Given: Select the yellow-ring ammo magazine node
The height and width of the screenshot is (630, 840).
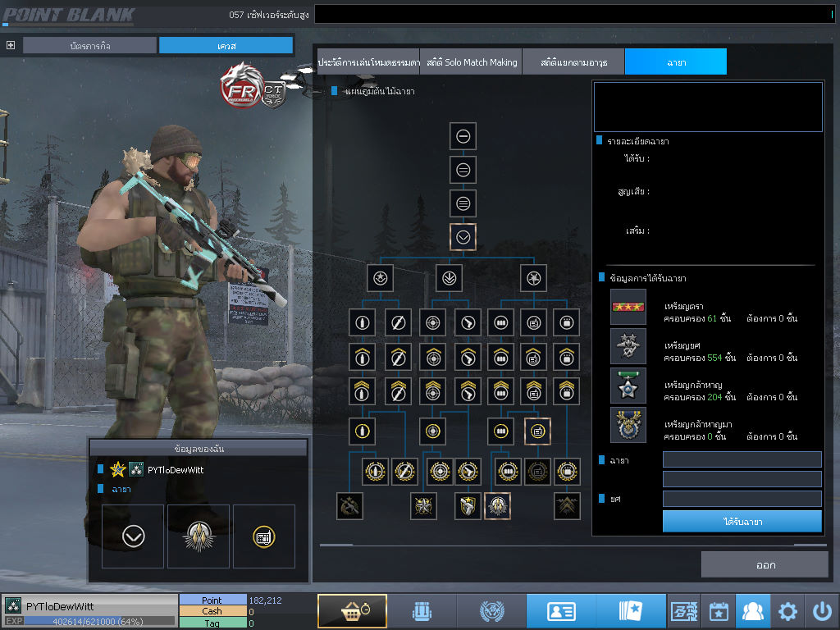Looking at the screenshot, I should tap(501, 431).
